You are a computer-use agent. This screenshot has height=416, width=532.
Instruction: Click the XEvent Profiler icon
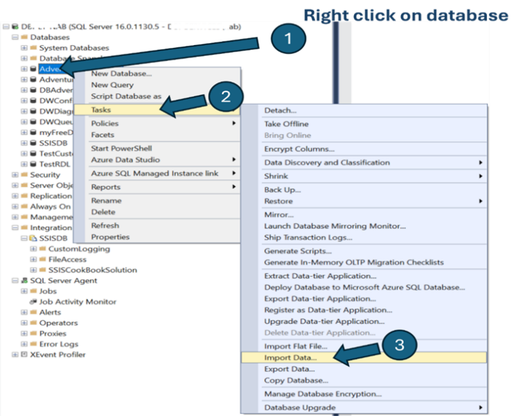(x=24, y=355)
